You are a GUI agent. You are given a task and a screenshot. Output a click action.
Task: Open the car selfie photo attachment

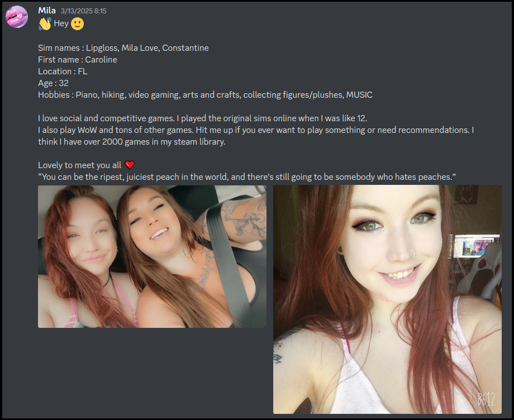(152, 256)
